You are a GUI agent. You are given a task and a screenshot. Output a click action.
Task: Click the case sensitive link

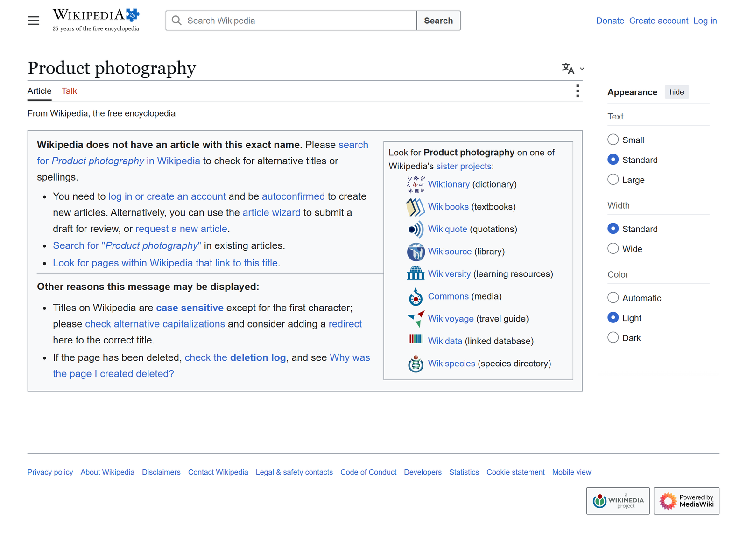point(190,308)
